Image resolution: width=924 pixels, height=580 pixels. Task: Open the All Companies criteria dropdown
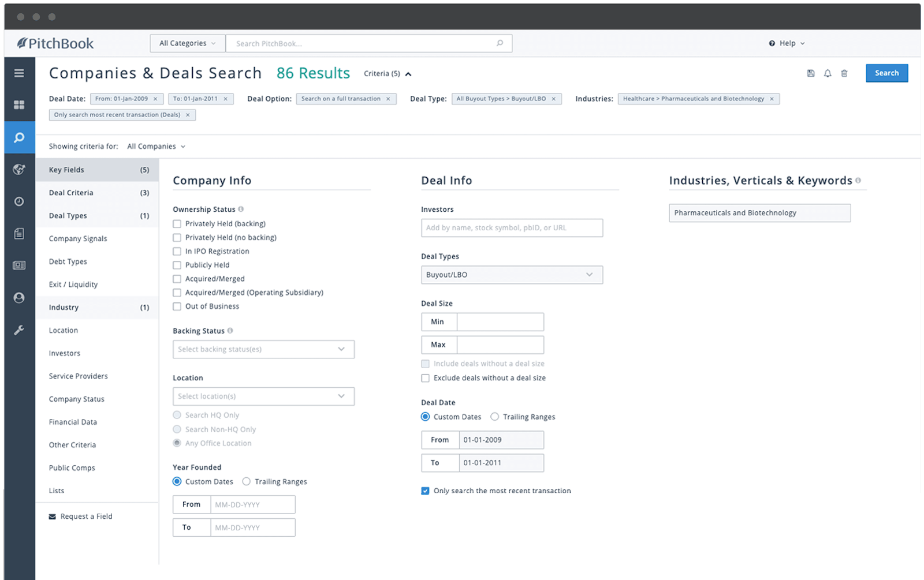point(157,147)
